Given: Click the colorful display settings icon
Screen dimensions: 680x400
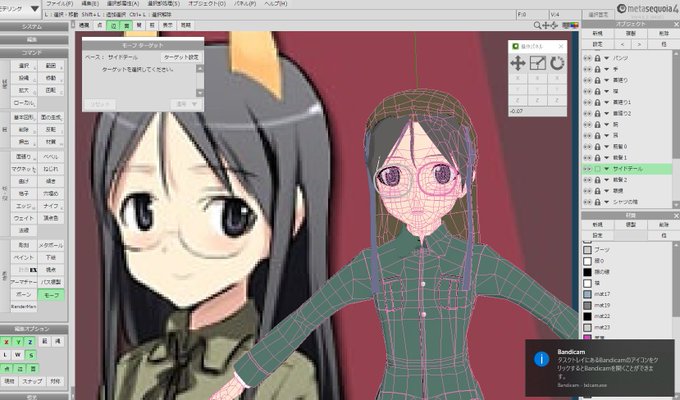Looking at the screenshot, I should [x=570, y=25].
